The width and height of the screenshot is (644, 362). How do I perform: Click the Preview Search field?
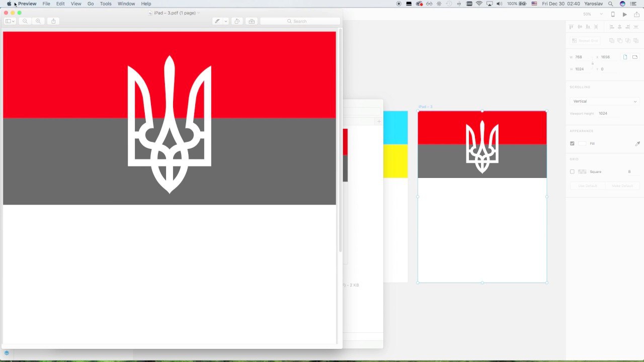(299, 21)
